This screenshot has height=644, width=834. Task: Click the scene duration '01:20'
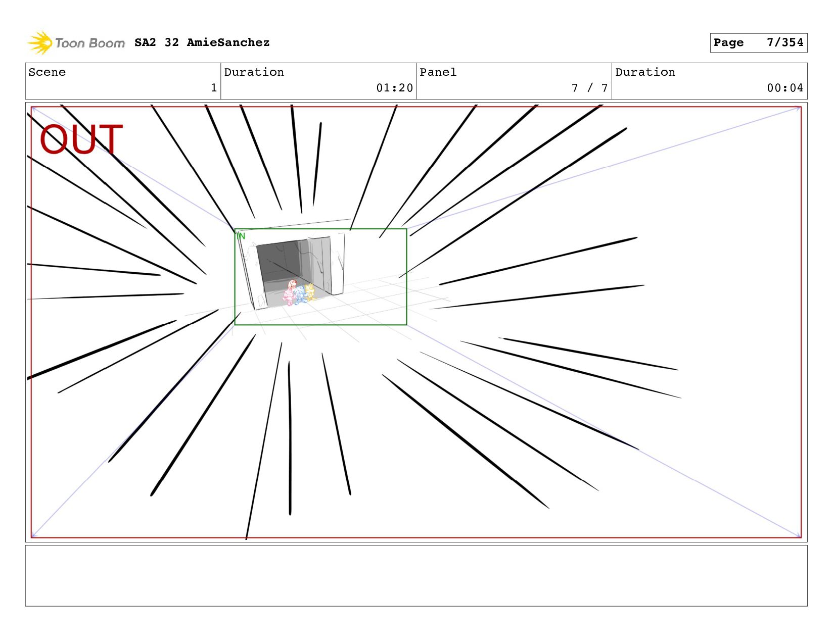394,88
